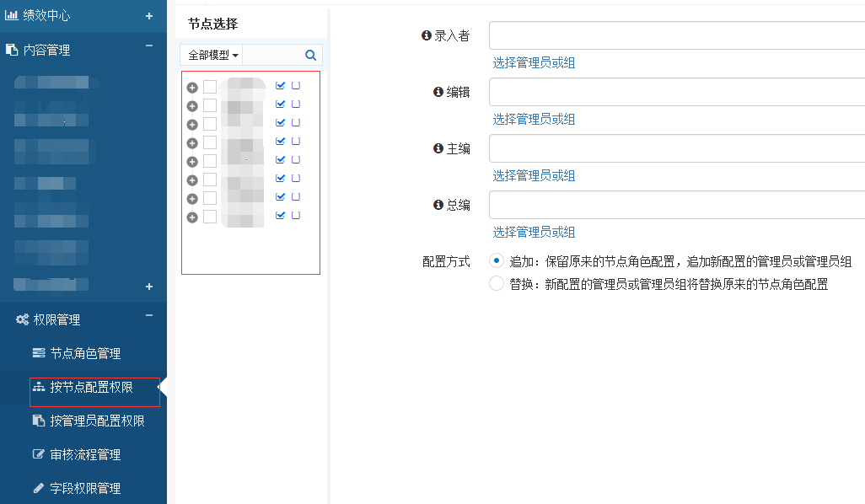
Task: Select the 追加 configuration radio option
Action: (x=497, y=261)
